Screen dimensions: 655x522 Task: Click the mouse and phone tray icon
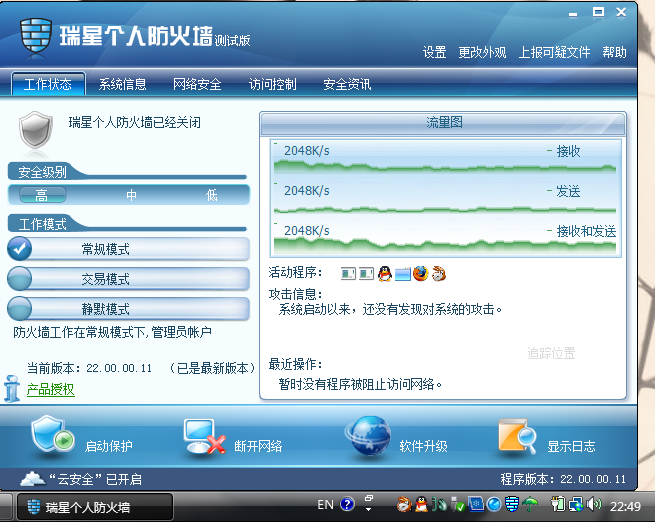click(439, 504)
